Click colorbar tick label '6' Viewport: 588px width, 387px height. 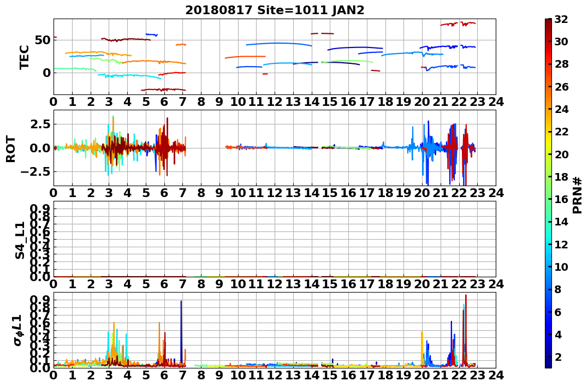pos(558,312)
